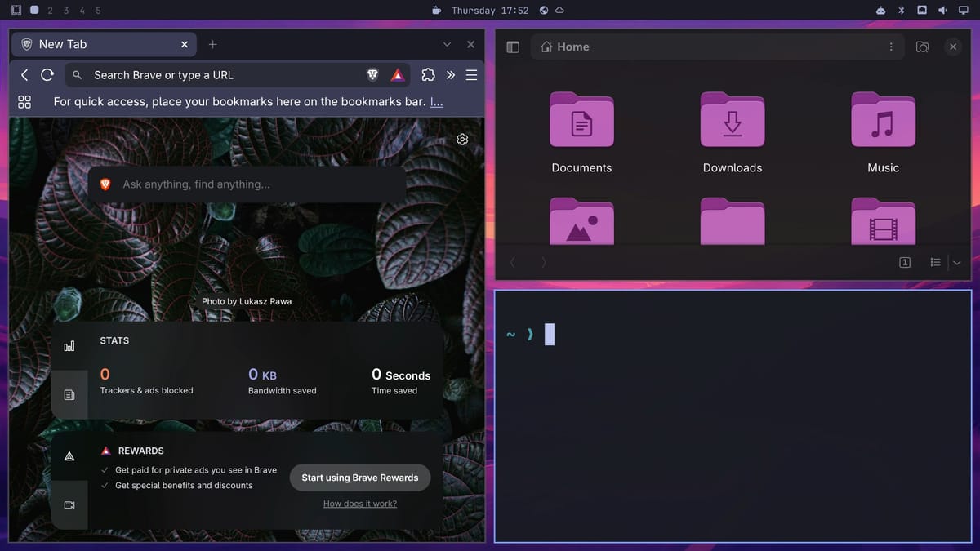This screenshot has height=551, width=980.
Task: Show more toolbar items via double-chevron
Action: [450, 75]
